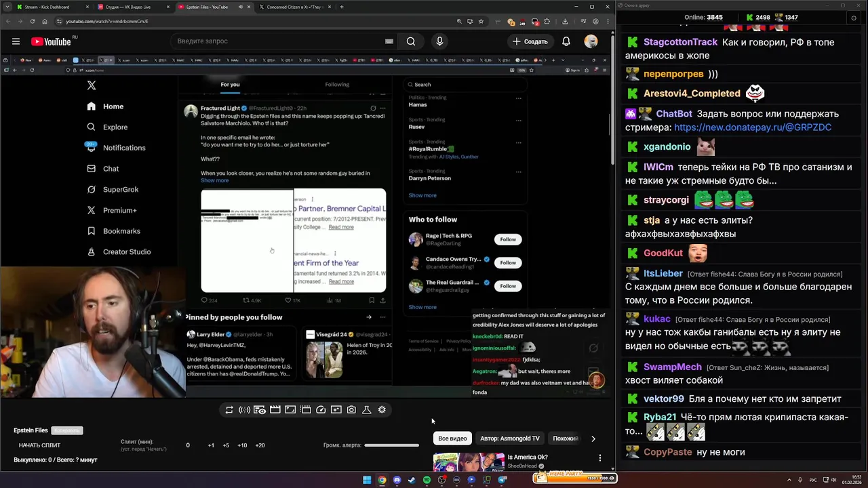The width and height of the screenshot is (868, 488).
Task: Switch to the Concerned Citizen X tab
Action: [x=295, y=7]
